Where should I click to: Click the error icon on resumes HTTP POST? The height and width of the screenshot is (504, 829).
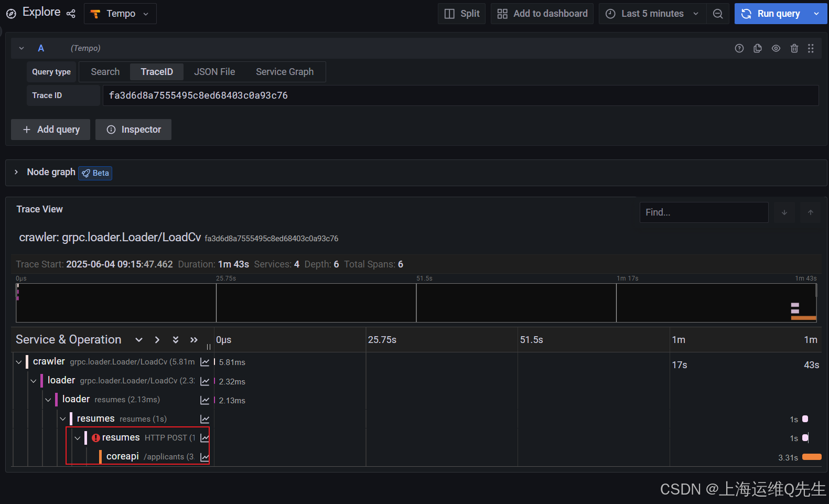click(96, 438)
